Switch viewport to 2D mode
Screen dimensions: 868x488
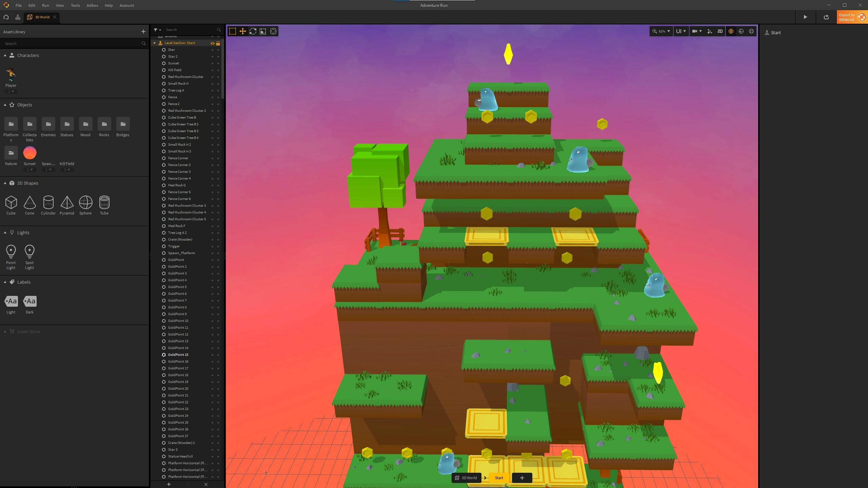click(719, 31)
